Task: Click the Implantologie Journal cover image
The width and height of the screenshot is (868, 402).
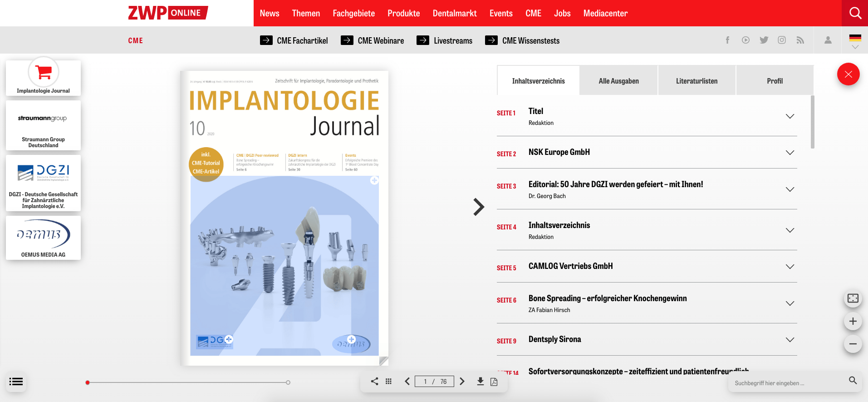Action: point(284,218)
